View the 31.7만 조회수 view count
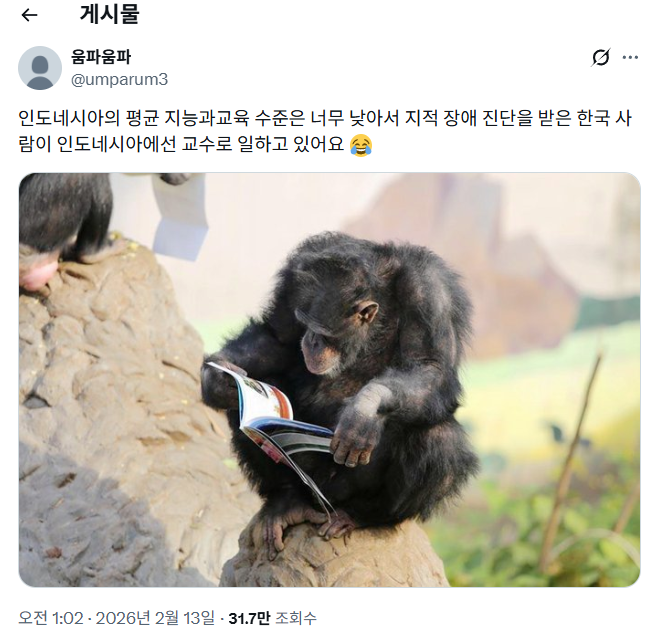Viewport: 650px width, 642px height. [272, 618]
